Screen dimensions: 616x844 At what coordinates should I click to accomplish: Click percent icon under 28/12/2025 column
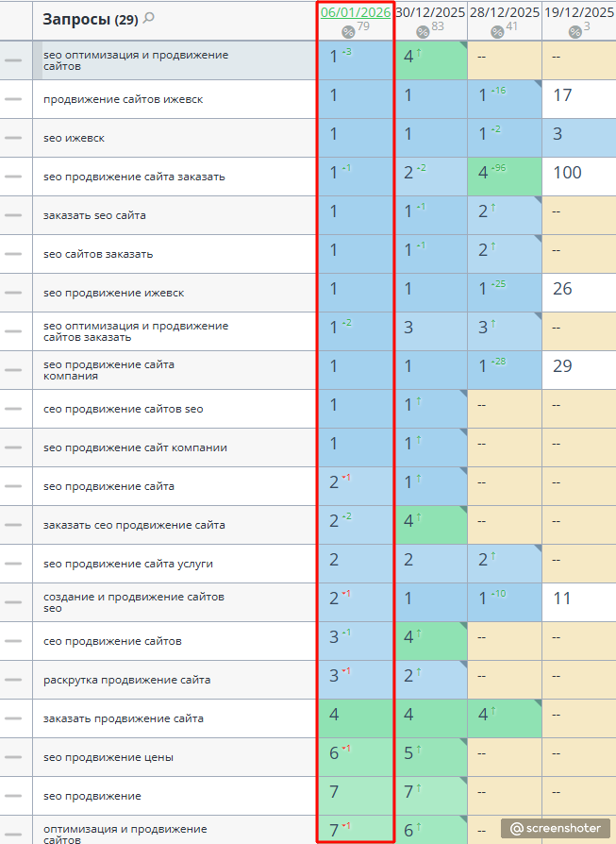click(x=497, y=32)
